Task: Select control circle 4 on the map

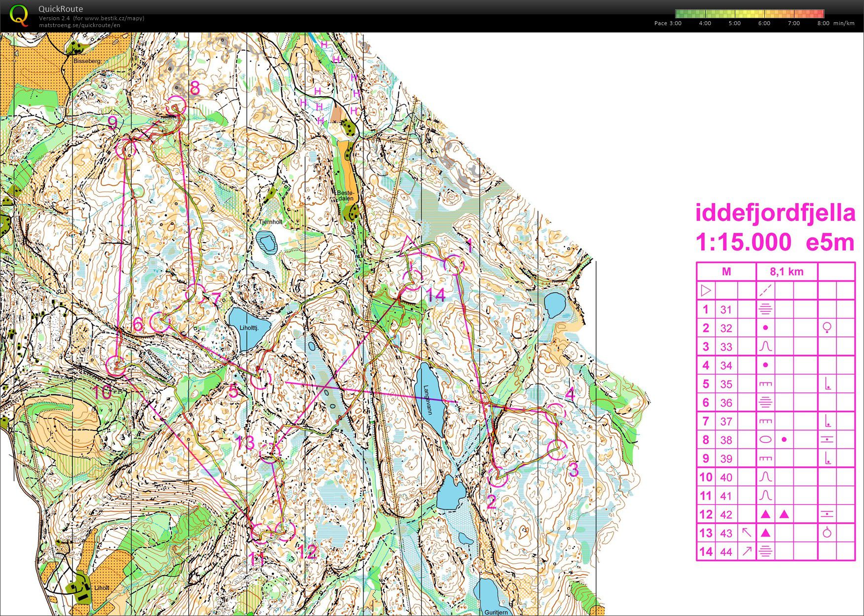Action: coord(556,413)
